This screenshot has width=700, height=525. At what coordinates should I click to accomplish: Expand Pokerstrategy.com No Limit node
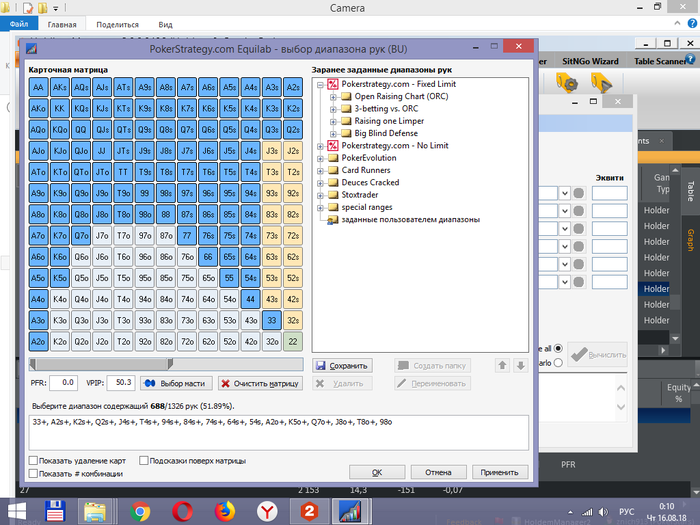320,146
